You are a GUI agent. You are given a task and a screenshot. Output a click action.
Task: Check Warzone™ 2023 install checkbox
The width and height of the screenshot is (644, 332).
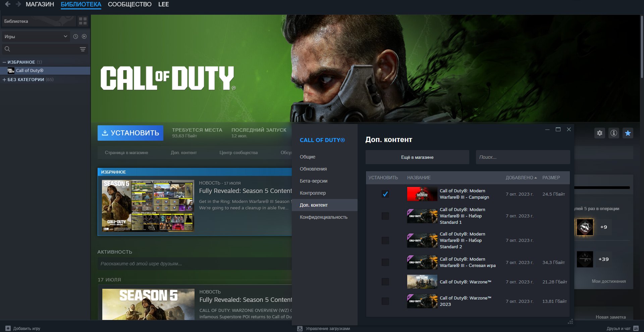point(385,301)
